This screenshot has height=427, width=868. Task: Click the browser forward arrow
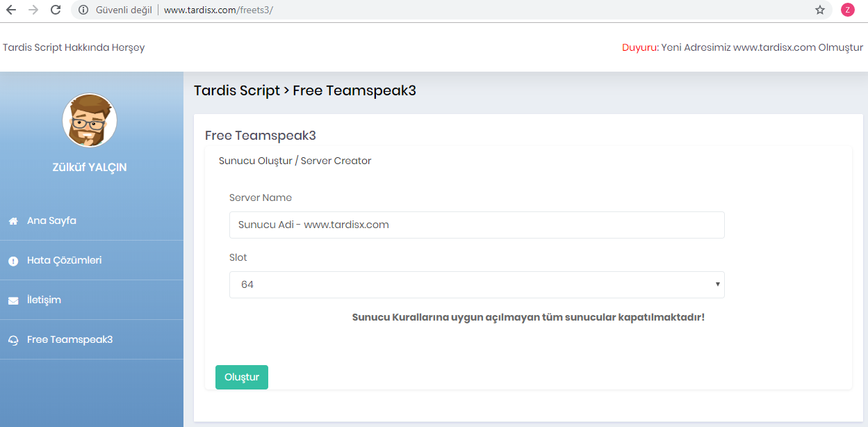tap(33, 10)
